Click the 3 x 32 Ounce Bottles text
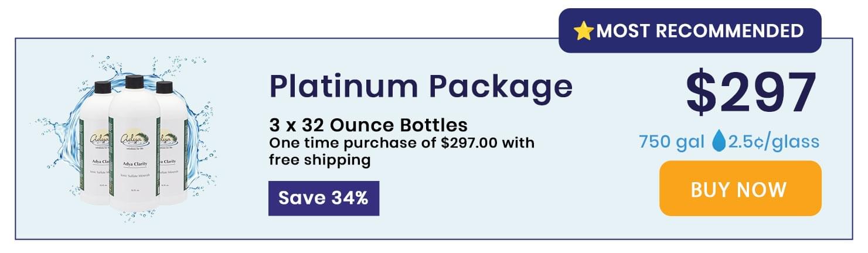Viewport: 868px width, 253px height. tap(368, 125)
